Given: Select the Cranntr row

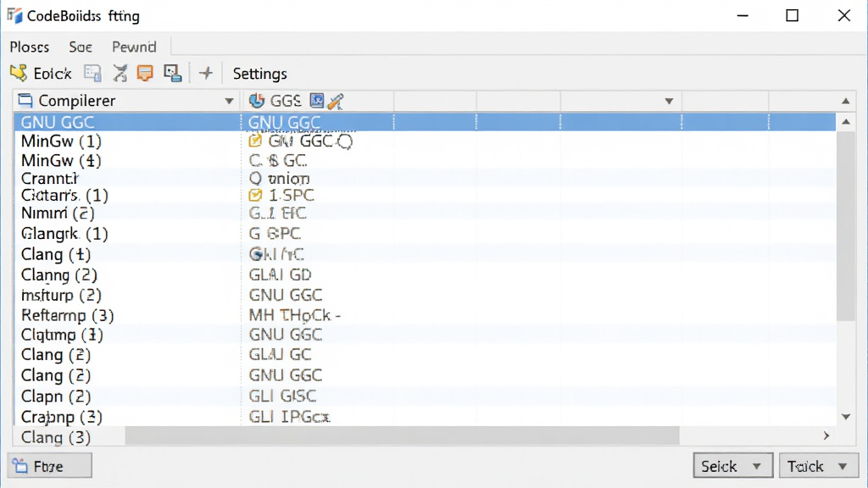Looking at the screenshot, I should coord(425,178).
